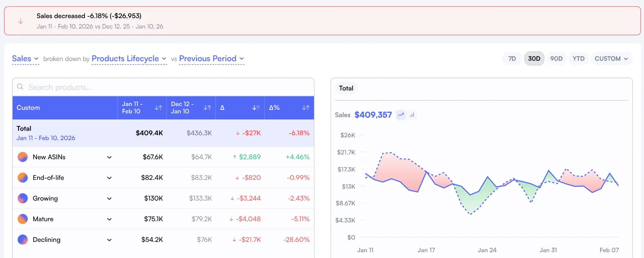Screen dimensions: 644x258
Task: Click the $21.7K y-axis label
Action: (x=346, y=152)
